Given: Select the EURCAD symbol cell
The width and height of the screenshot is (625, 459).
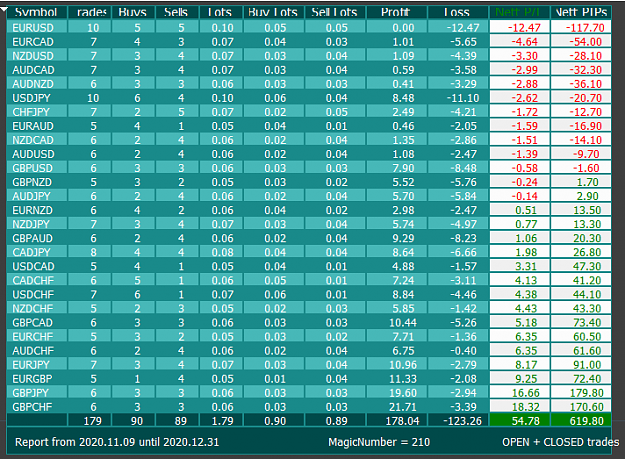Looking at the screenshot, I should (x=37, y=42).
